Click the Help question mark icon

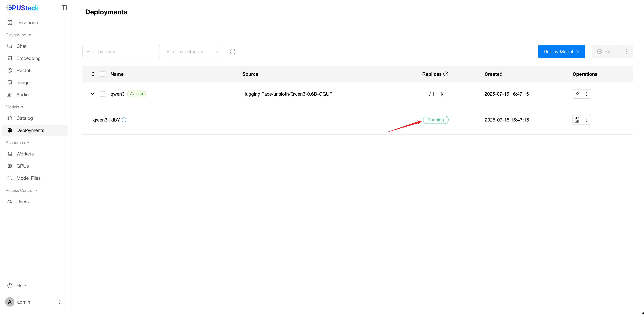[x=10, y=286]
